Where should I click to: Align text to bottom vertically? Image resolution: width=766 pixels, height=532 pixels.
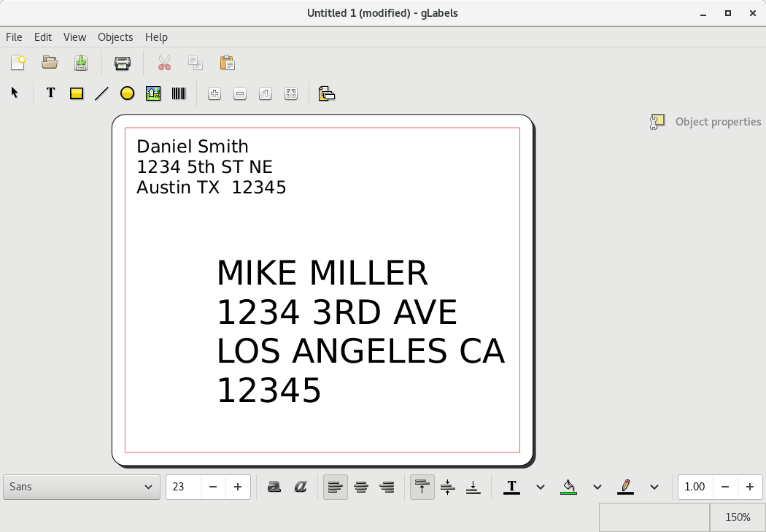tap(473, 487)
